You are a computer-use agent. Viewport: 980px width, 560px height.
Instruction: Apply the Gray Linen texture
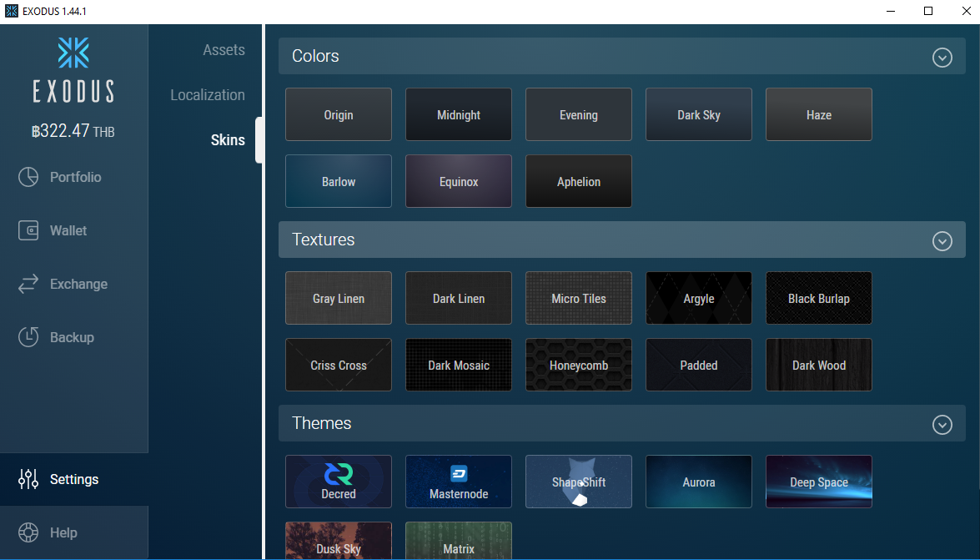339,299
